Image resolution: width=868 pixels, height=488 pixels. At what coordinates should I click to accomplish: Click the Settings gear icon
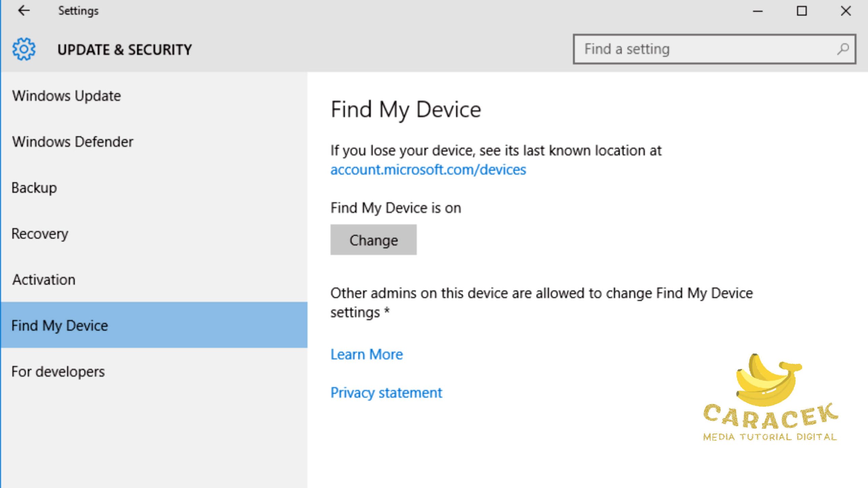[24, 49]
